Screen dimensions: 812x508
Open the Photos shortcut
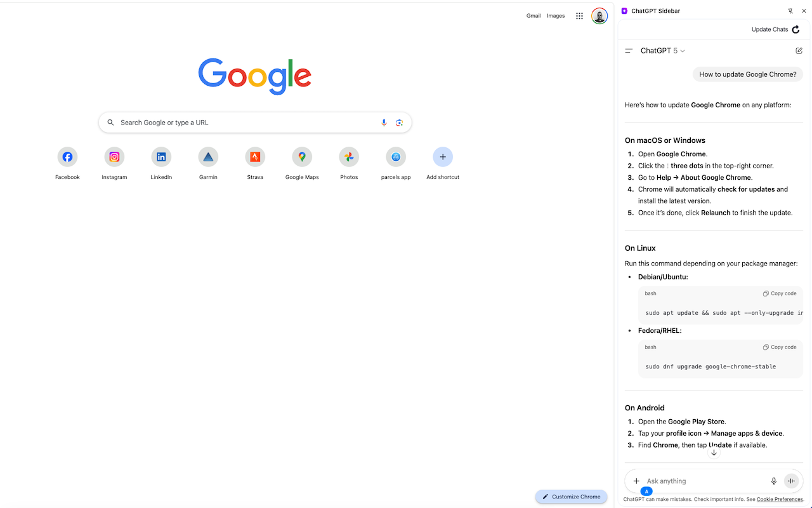349,157
